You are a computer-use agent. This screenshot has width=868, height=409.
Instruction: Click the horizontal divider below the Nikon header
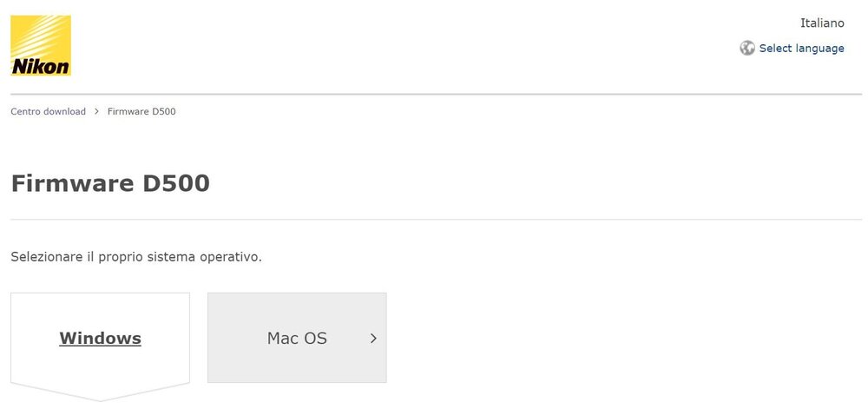(437, 94)
